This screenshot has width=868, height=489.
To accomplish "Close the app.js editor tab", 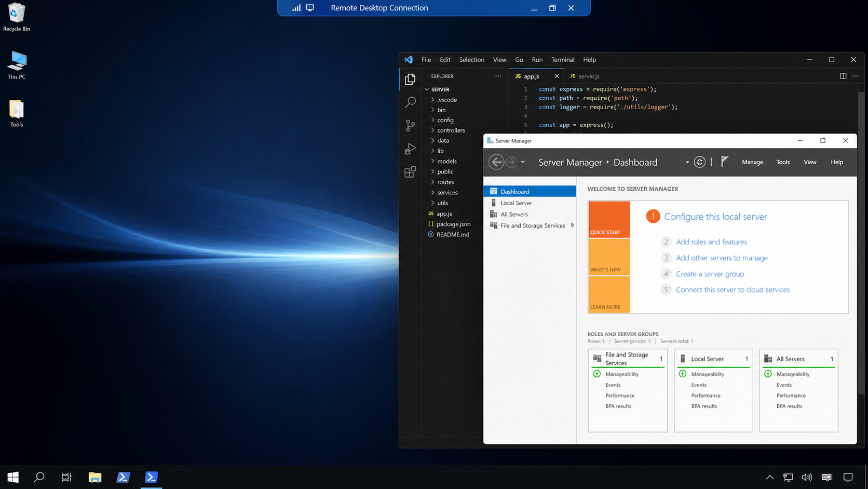I will pyautogui.click(x=557, y=76).
